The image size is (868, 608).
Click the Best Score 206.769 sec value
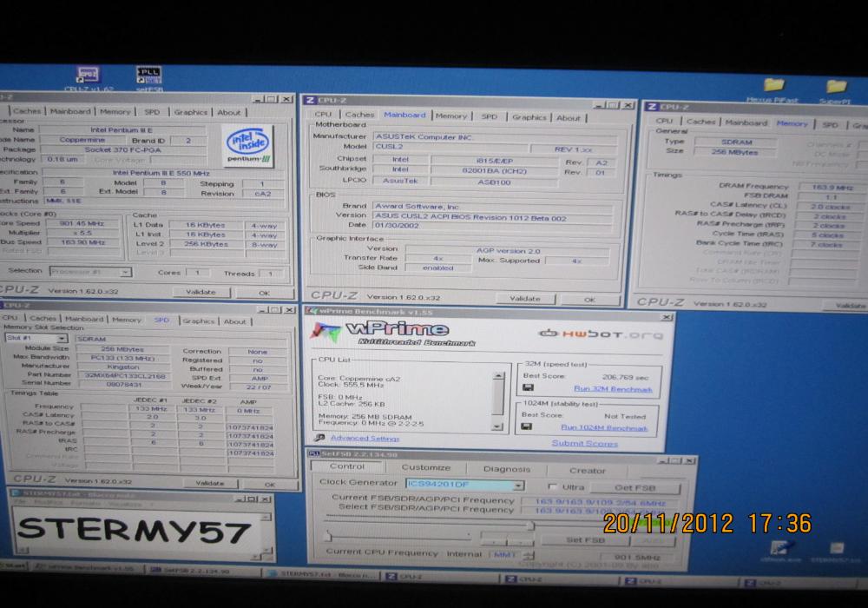coord(626,377)
